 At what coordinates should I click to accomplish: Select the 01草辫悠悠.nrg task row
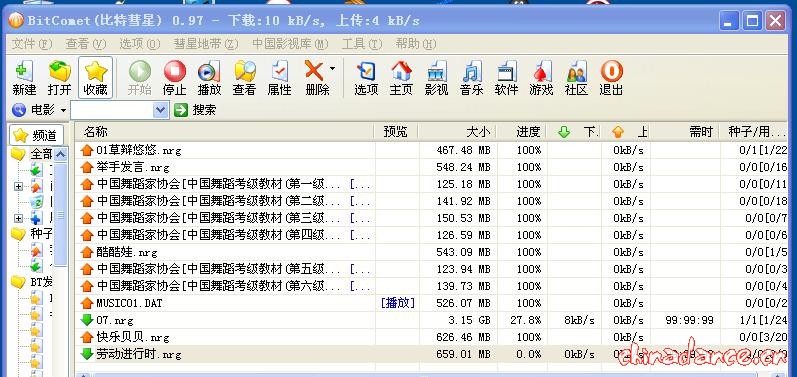coord(432,150)
